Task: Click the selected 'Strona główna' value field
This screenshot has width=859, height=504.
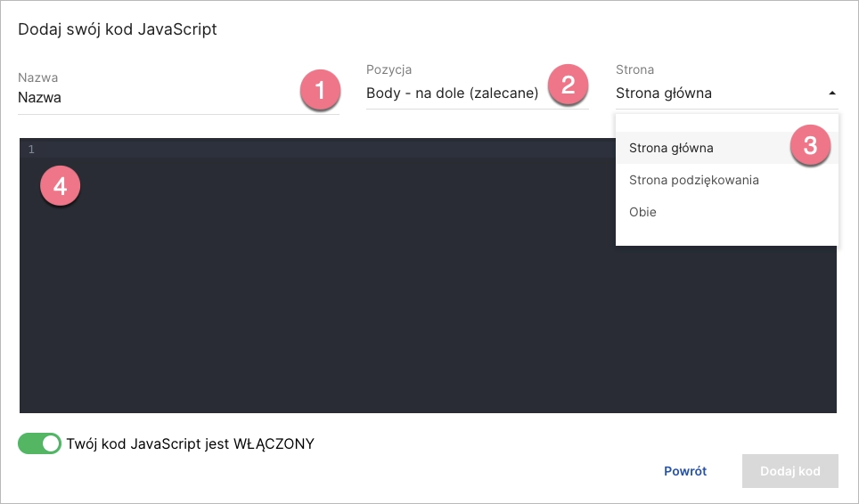Action: point(664,93)
